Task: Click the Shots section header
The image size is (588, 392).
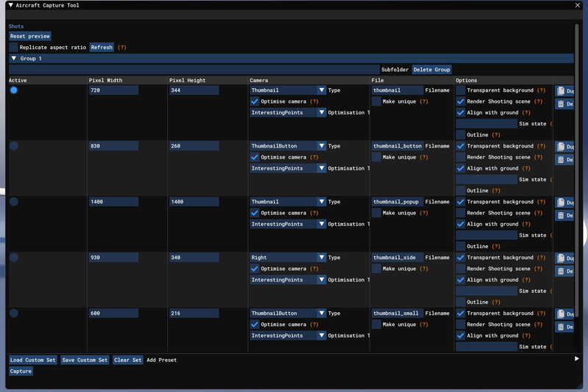Action: [x=16, y=26]
